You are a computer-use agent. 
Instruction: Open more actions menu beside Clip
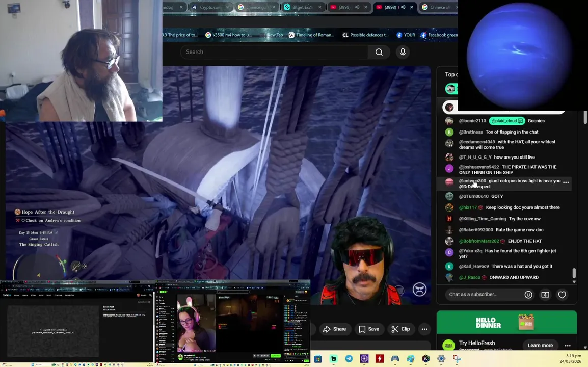(424, 329)
